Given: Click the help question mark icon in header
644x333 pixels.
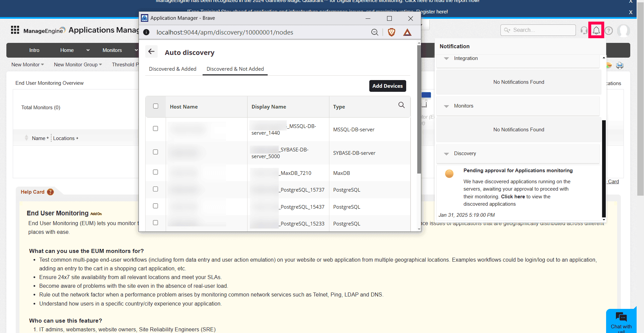Looking at the screenshot, I should pos(609,30).
